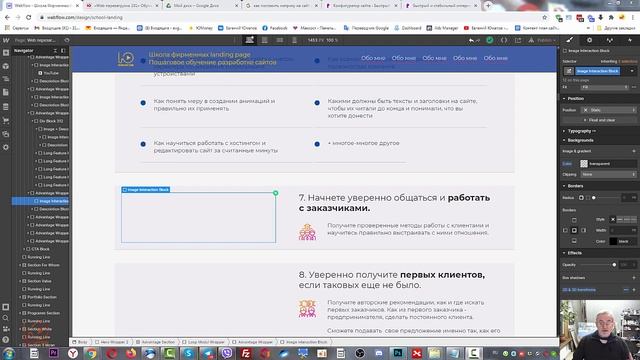Screen dimensions: 640x360
Task: Toggle selector state icon beside class name
Action: [x=568, y=71]
